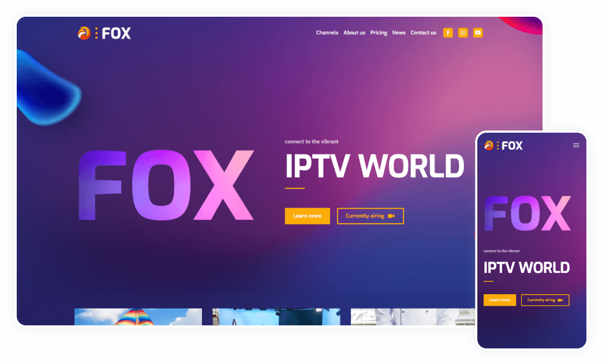Click the rainbow umbrella thumbnail
The width and height of the screenshot is (602, 364).
pyautogui.click(x=138, y=317)
